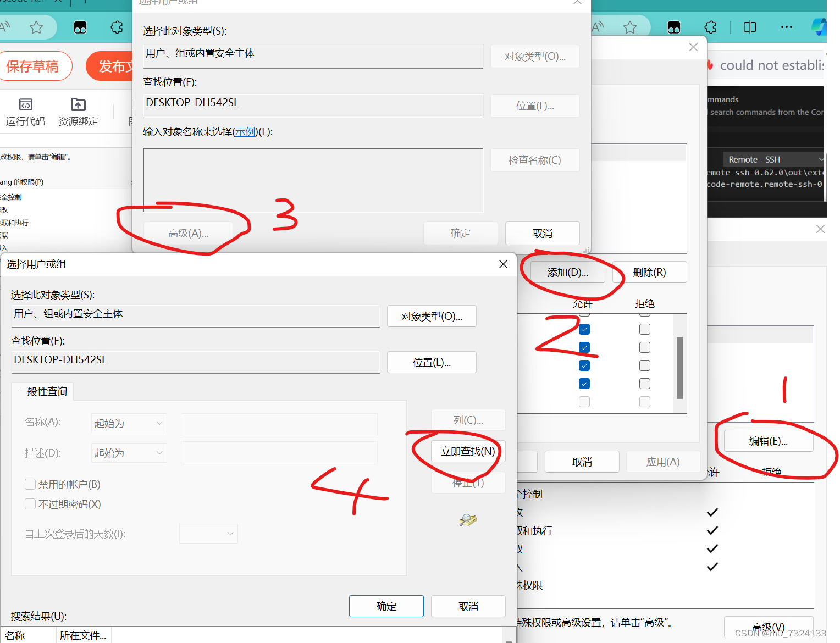Click 取消 in the bottom query dialog

468,606
